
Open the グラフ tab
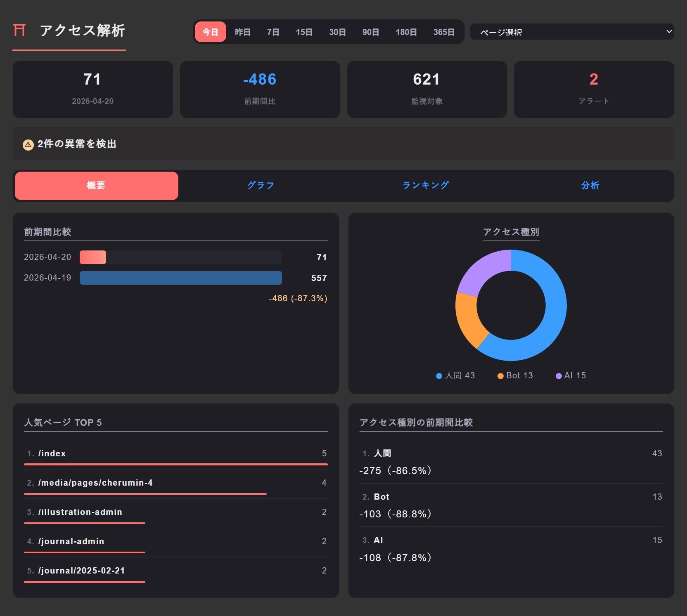261,186
